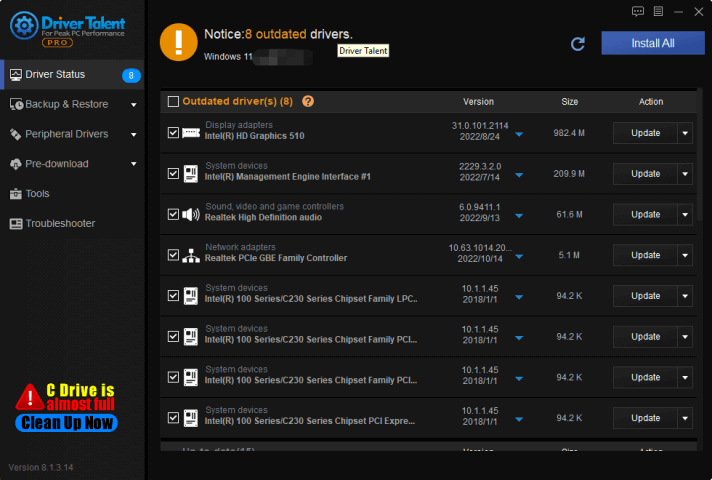Image resolution: width=712 pixels, height=480 pixels.
Task: Refresh the driver scan
Action: tap(578, 44)
